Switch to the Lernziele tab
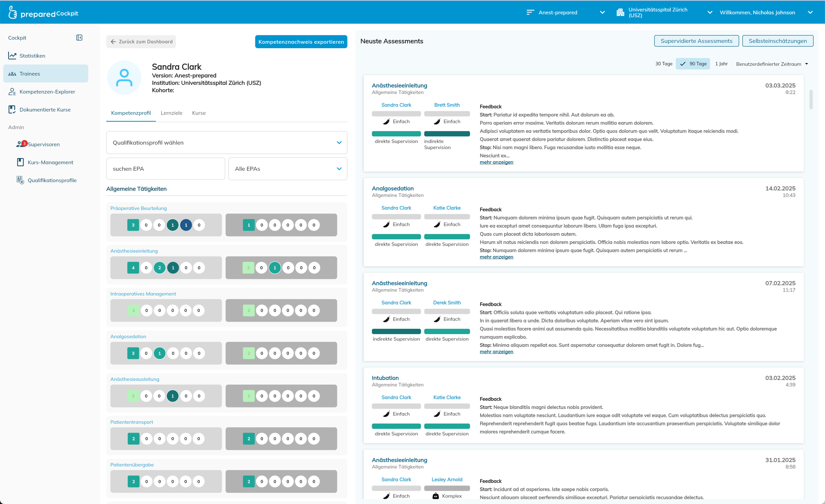Image resolution: width=825 pixels, height=504 pixels. [x=171, y=113]
